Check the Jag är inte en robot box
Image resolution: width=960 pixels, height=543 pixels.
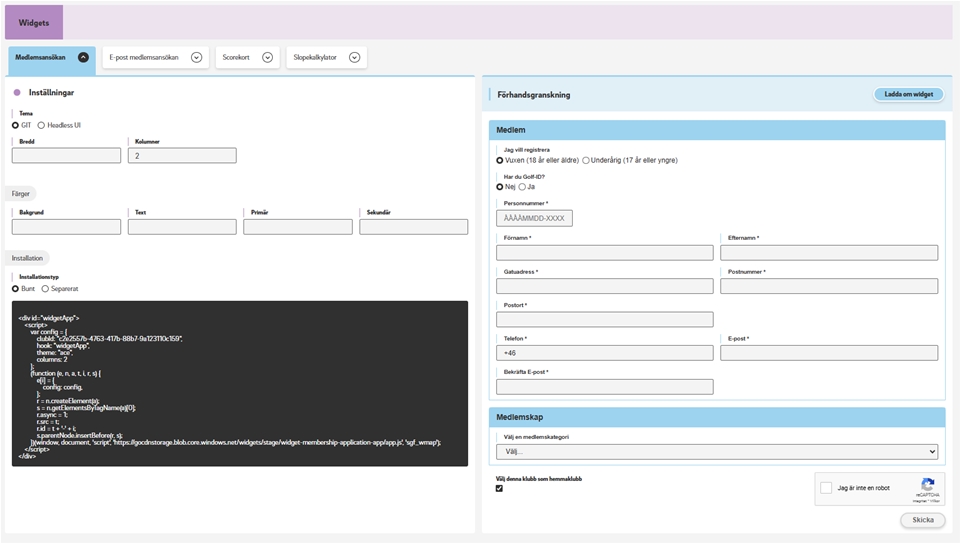826,488
